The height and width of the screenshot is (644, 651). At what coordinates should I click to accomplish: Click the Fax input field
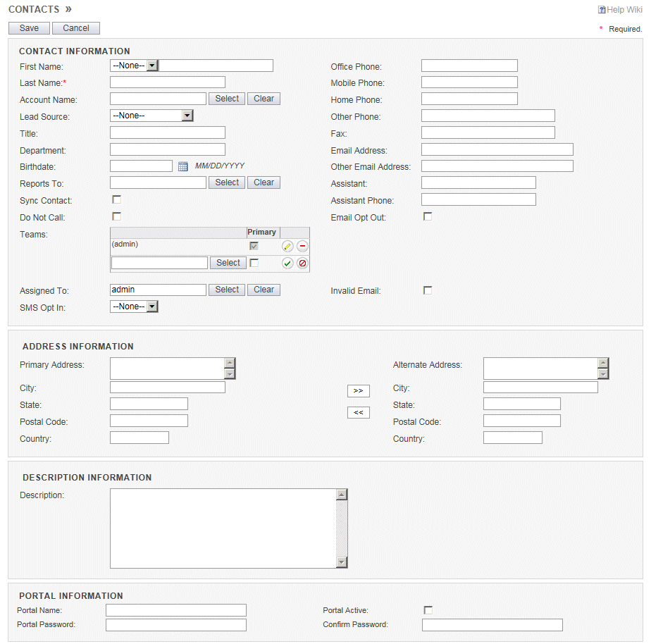488,132
